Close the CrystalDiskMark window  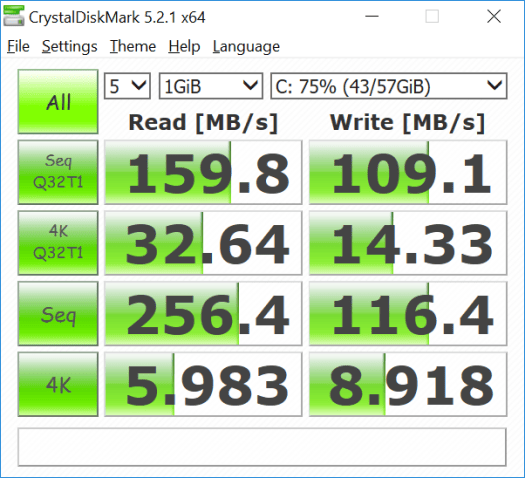[x=494, y=16]
